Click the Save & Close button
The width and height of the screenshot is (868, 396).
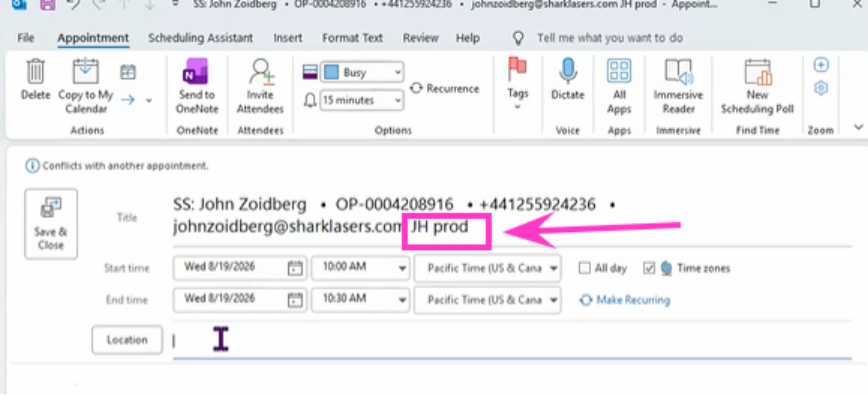coord(51,224)
